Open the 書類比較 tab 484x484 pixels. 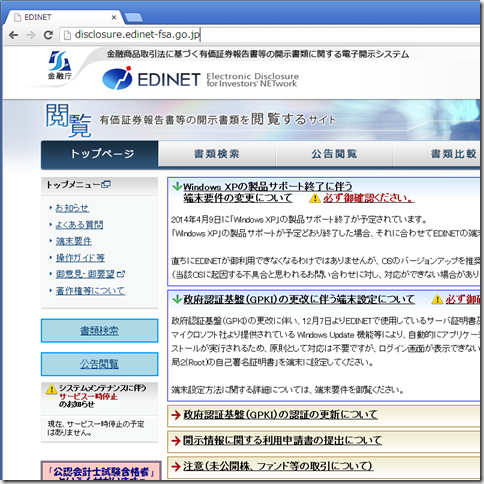click(438, 154)
